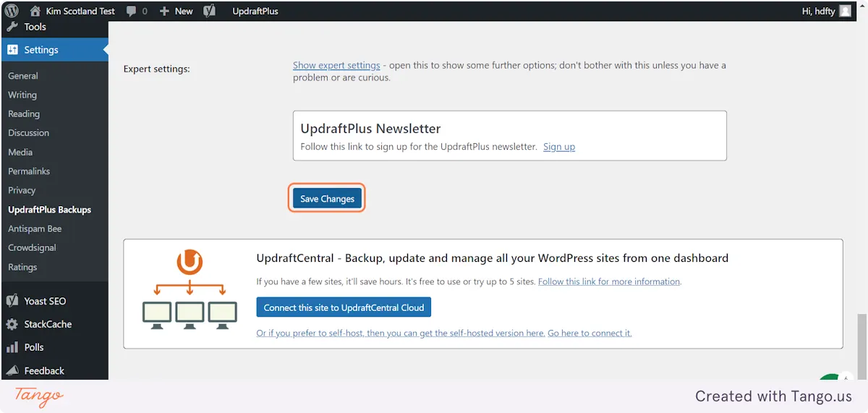Click the user avatar in top bar
Screen dimensions: 868x413
(x=845, y=11)
